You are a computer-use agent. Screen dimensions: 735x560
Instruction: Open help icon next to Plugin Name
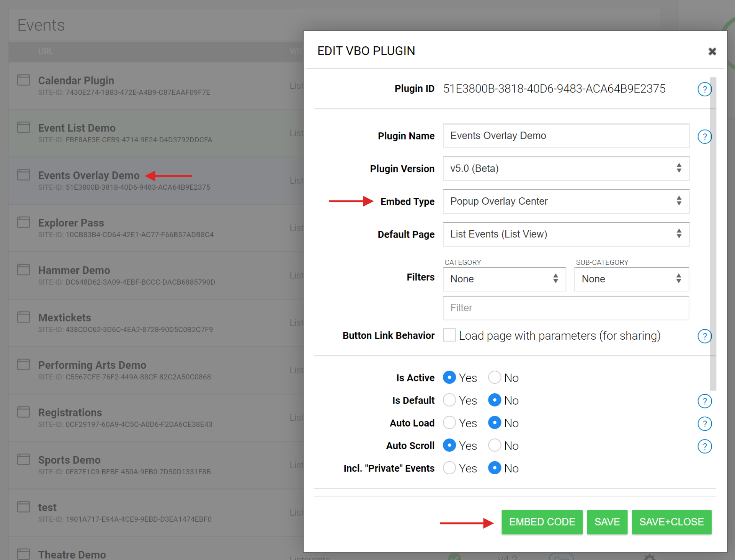tap(704, 137)
